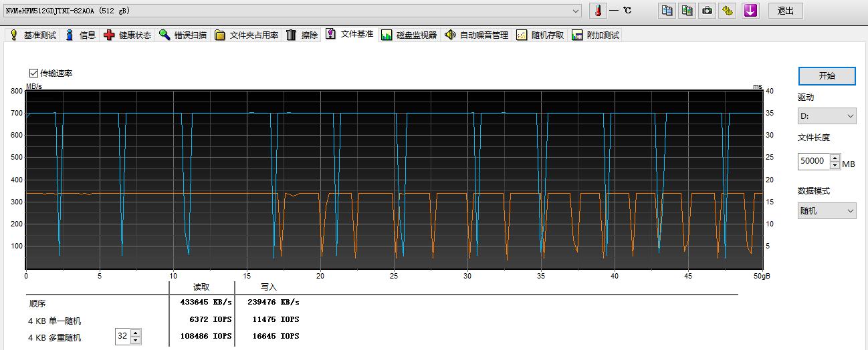
Task: Open the 磁盘监视器 tab
Action: pos(409,35)
